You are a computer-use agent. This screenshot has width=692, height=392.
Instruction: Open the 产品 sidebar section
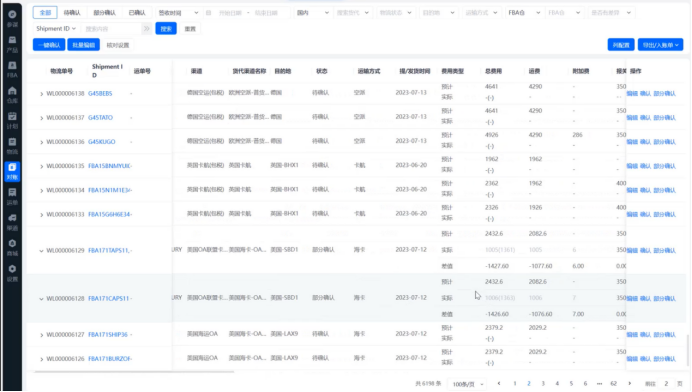[12, 44]
